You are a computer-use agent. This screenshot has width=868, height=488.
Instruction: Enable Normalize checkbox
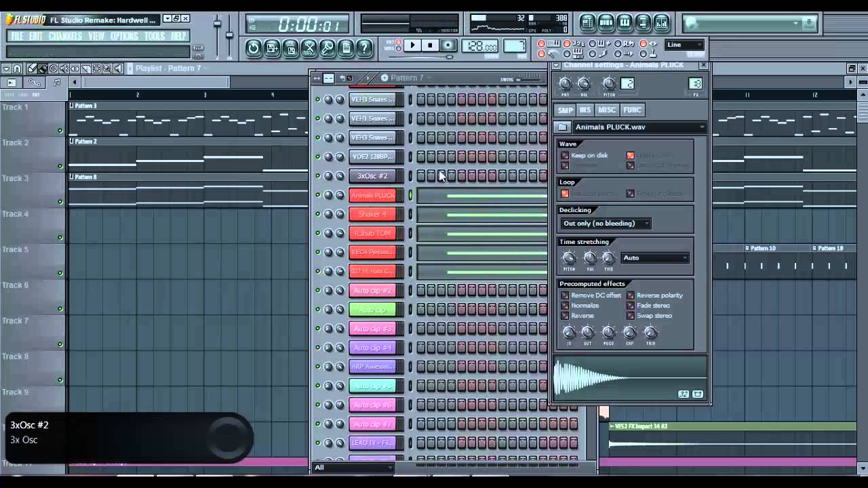click(565, 306)
